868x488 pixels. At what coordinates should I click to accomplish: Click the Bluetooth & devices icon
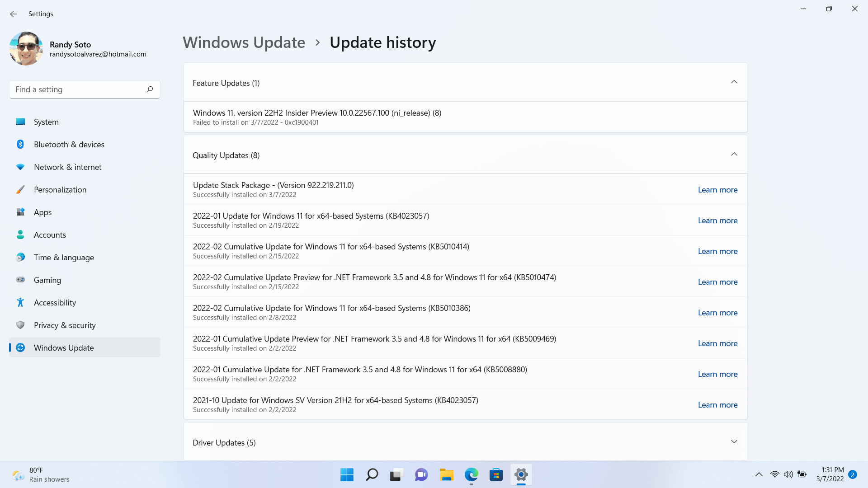point(21,144)
